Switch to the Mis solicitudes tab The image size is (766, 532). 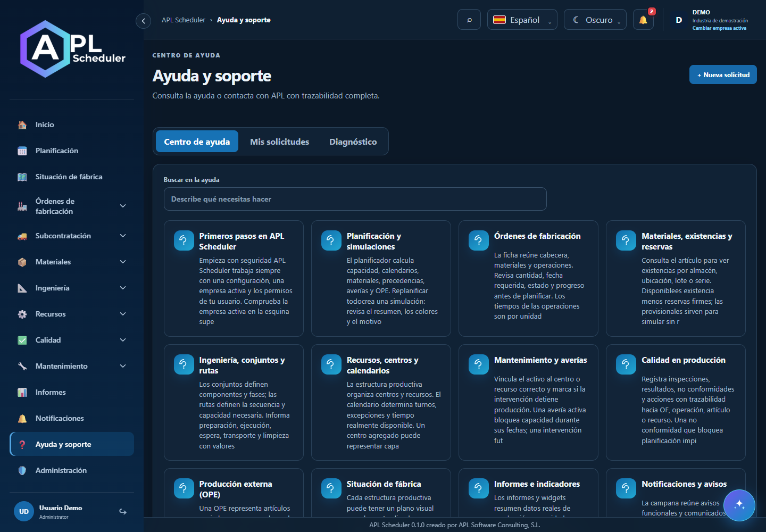pos(280,142)
